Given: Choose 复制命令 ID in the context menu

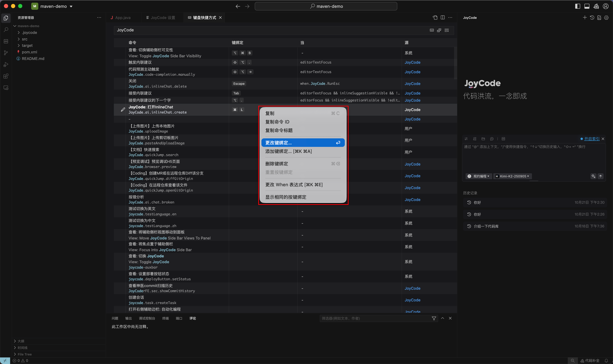Looking at the screenshot, I should click(303, 122).
